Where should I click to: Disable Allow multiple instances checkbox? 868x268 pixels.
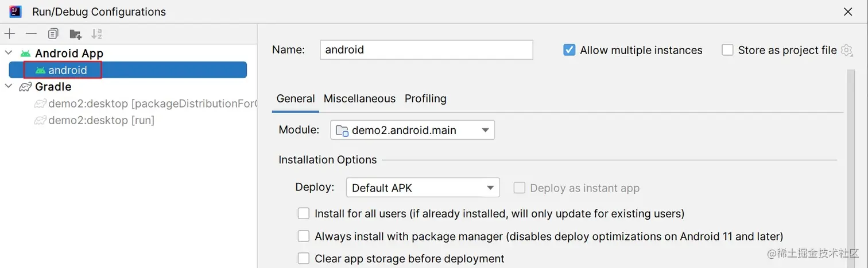pyautogui.click(x=569, y=50)
